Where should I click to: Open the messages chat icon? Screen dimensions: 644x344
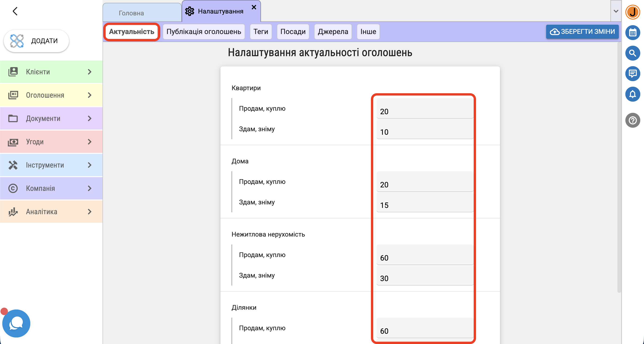633,74
